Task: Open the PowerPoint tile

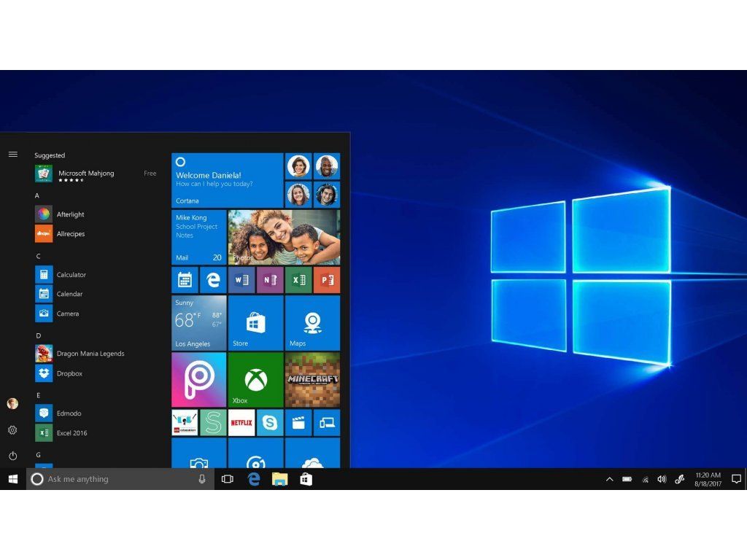Action: (x=327, y=280)
